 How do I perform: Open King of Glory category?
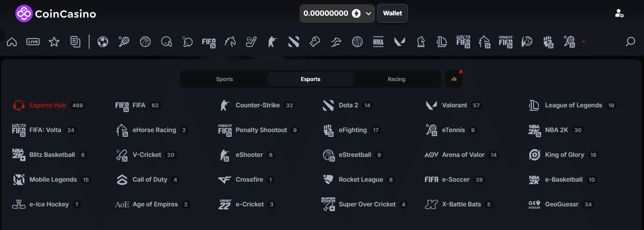[x=563, y=155]
